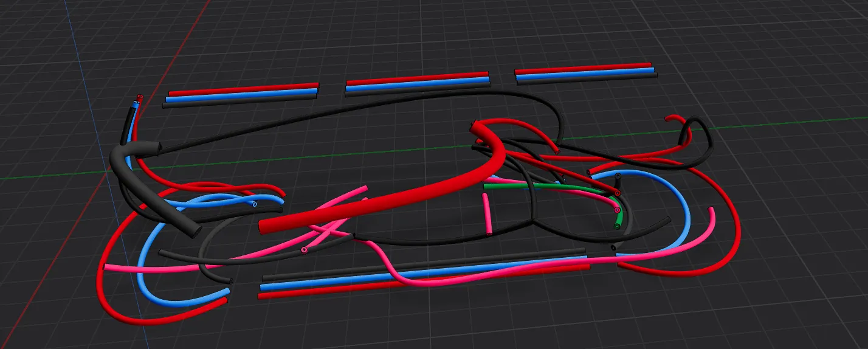
Task: Select the short pink vertical tube left of the green tube
Action: (487, 213)
